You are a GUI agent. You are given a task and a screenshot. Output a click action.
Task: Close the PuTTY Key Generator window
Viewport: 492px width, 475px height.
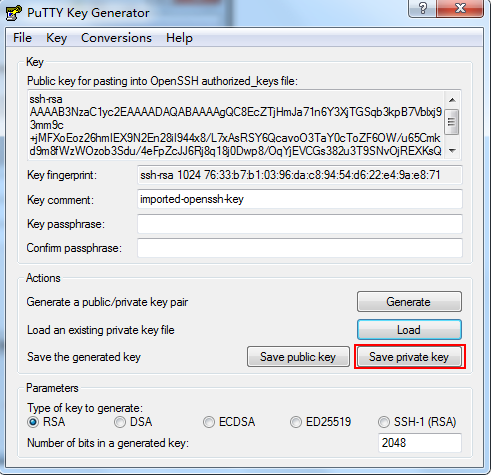pyautogui.click(x=460, y=8)
